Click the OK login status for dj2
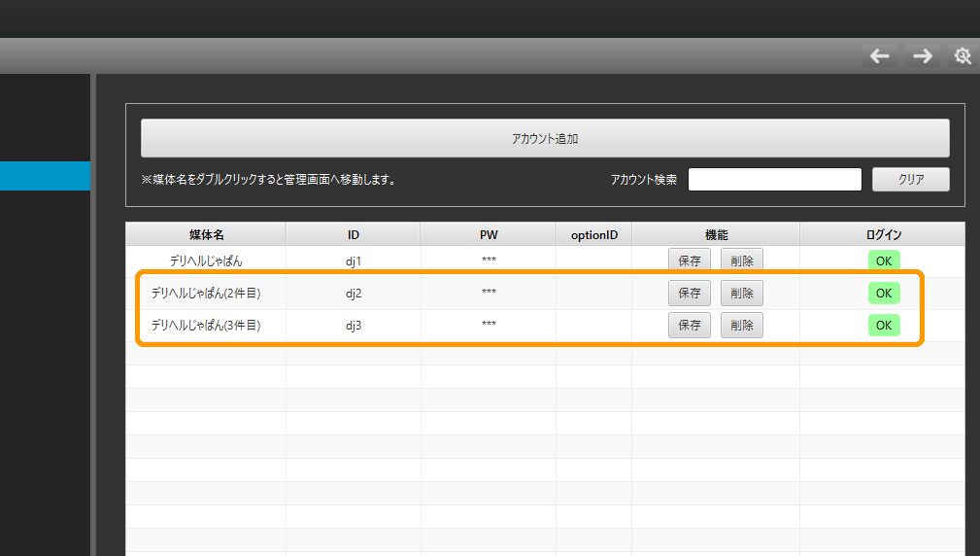Screen dimensions: 980x556 [x=884, y=294]
